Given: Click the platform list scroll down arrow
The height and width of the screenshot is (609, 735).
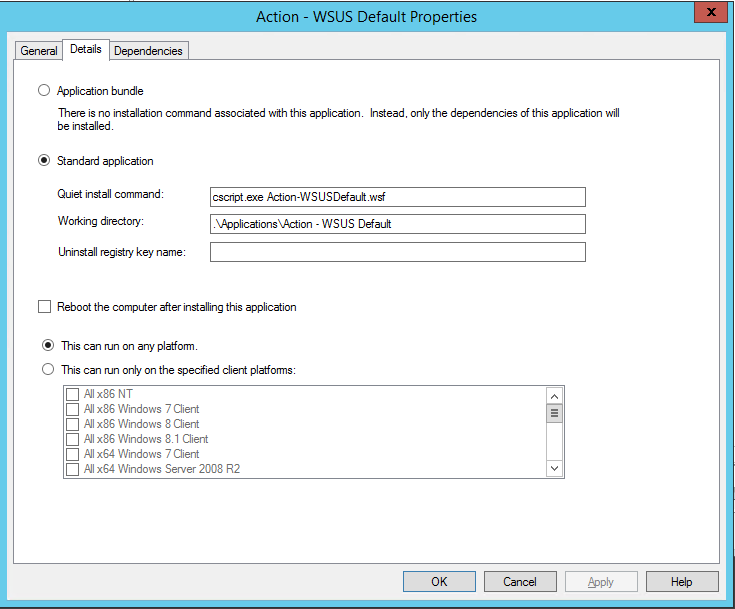Looking at the screenshot, I should click(x=554, y=468).
